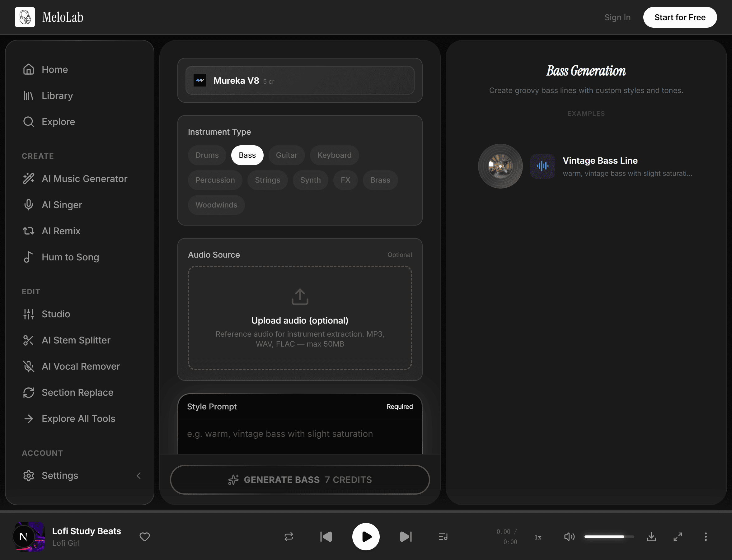
Task: Open Section Replace tool
Action: [x=79, y=392]
